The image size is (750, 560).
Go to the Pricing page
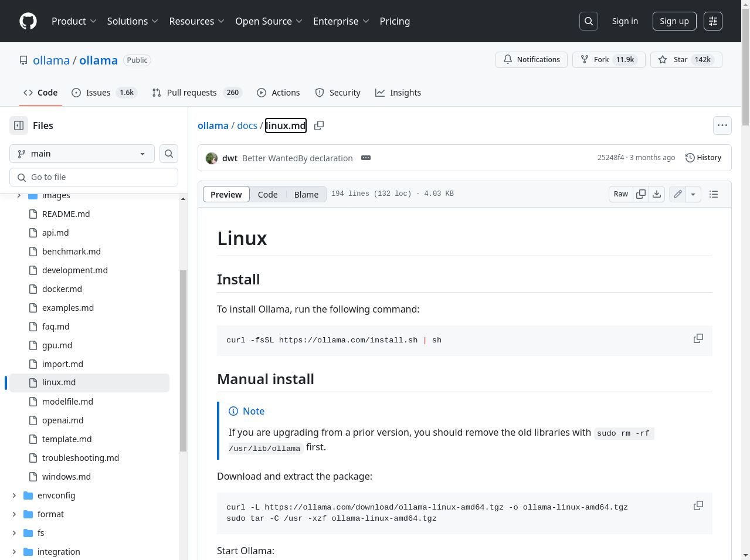click(395, 21)
